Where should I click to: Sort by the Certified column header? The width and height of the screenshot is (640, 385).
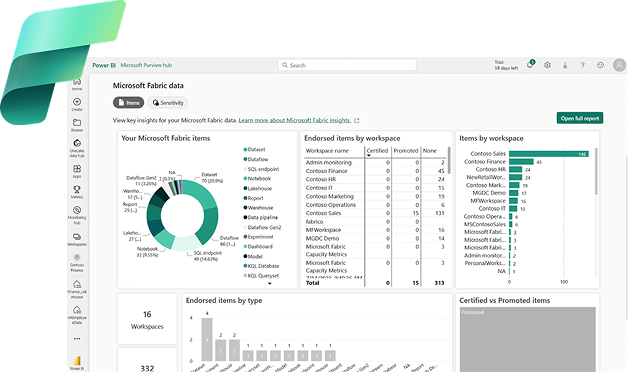point(377,151)
